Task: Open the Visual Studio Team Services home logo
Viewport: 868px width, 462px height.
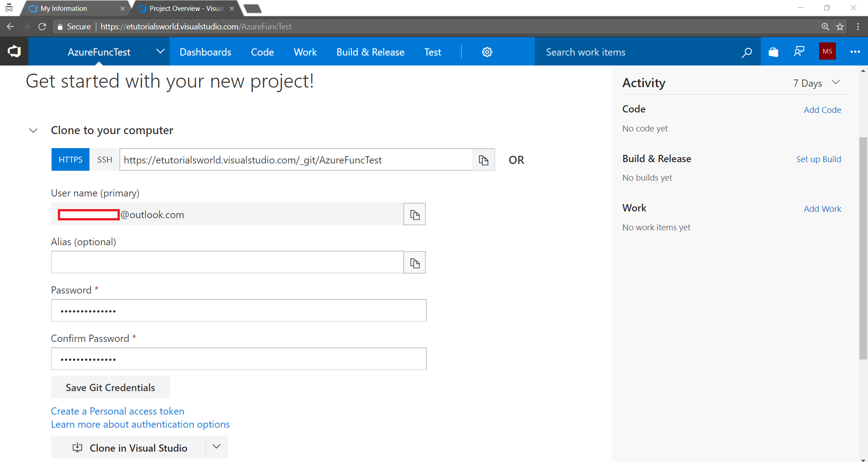Action: (14, 51)
